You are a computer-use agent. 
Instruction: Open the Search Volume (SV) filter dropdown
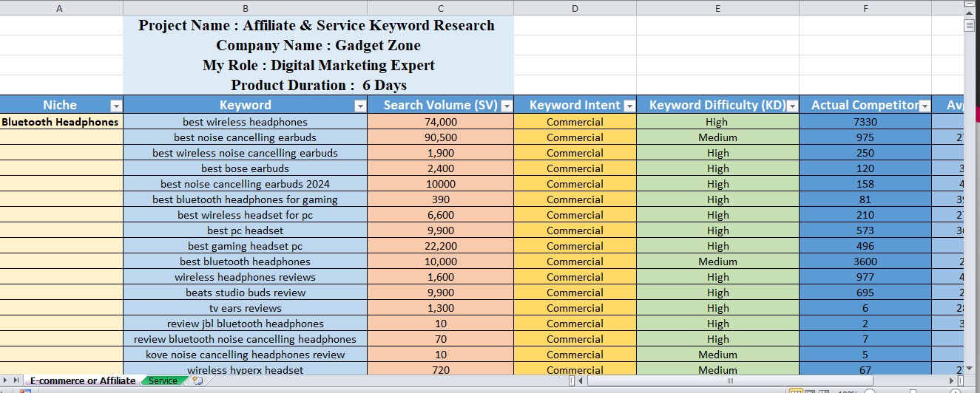coord(507,106)
